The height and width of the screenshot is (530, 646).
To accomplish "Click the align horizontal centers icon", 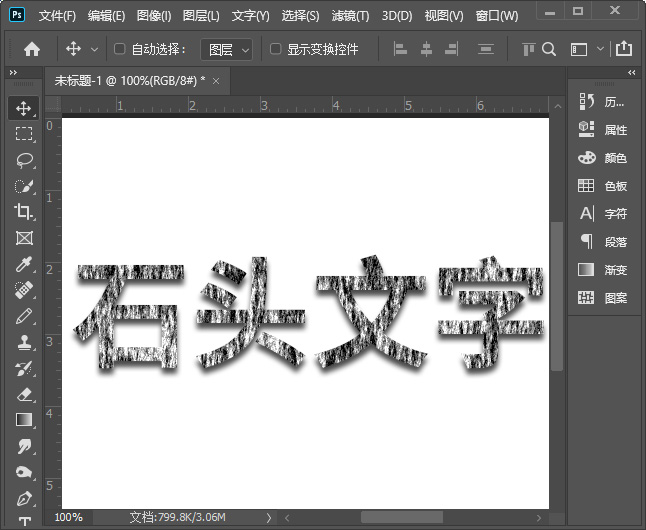I will point(426,49).
